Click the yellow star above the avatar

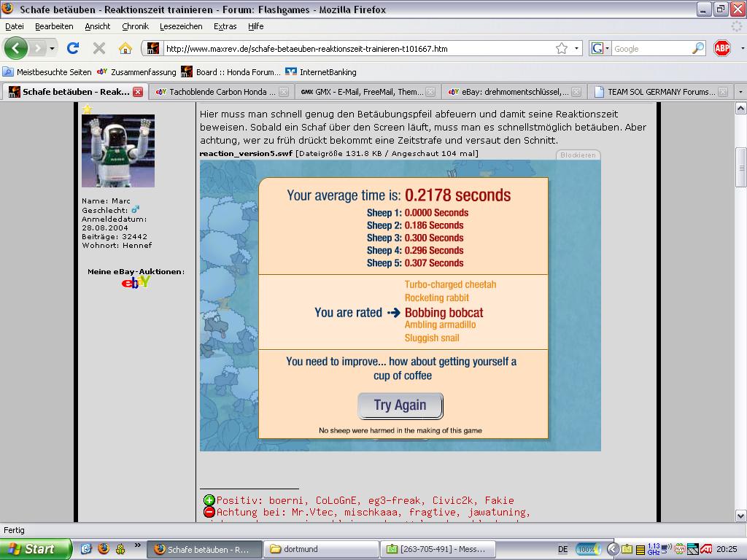click(88, 109)
